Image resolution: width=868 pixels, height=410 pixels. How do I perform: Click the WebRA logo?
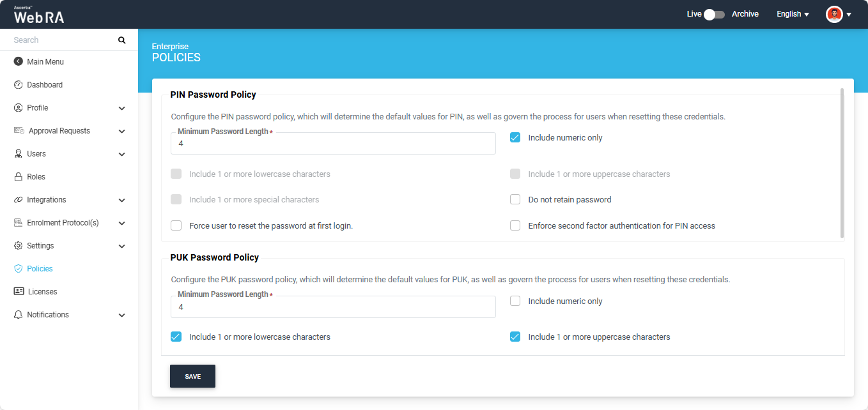[x=39, y=15]
